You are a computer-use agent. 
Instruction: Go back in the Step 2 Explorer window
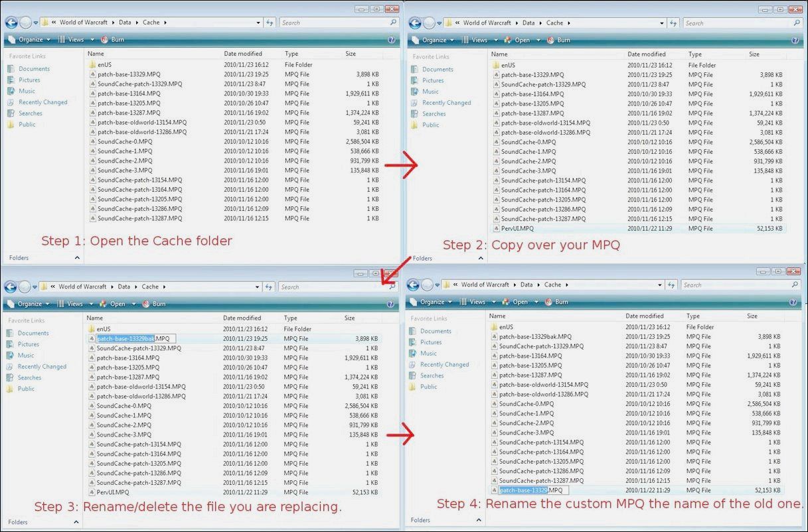point(415,23)
